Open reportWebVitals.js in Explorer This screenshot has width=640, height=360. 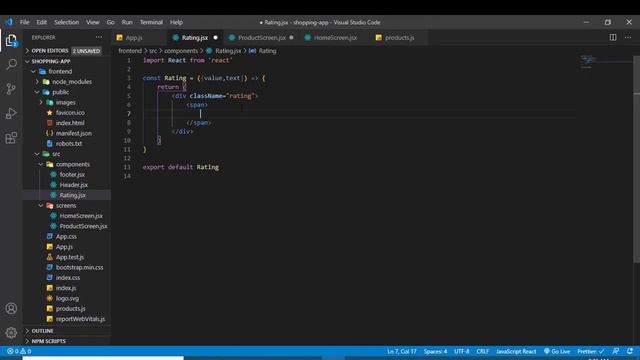(80, 319)
